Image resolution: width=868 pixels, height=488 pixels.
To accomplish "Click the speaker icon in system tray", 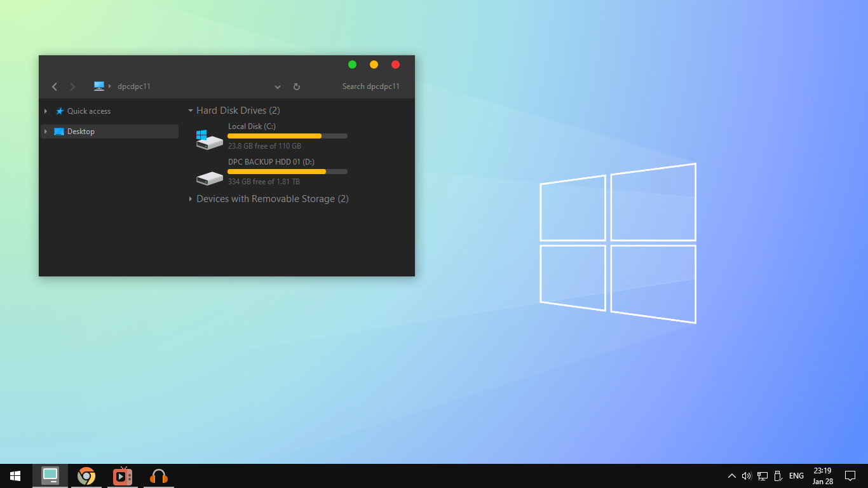I will [746, 475].
